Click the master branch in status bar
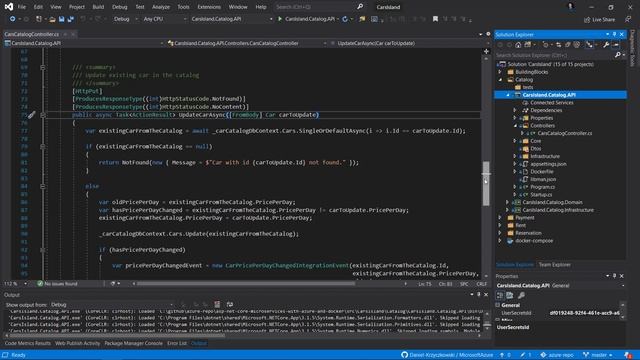The width and height of the screenshot is (640, 360). (x=598, y=355)
